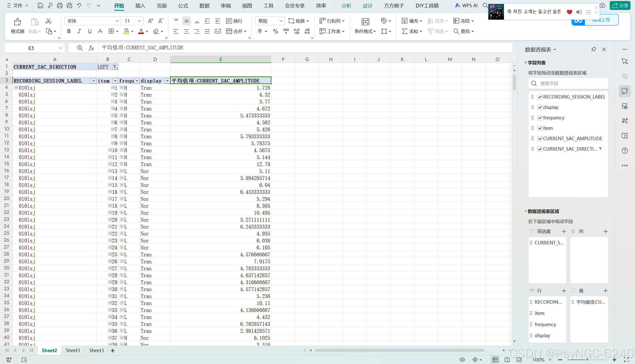Open the font size dropdown
The image size is (635, 364).
click(139, 21)
